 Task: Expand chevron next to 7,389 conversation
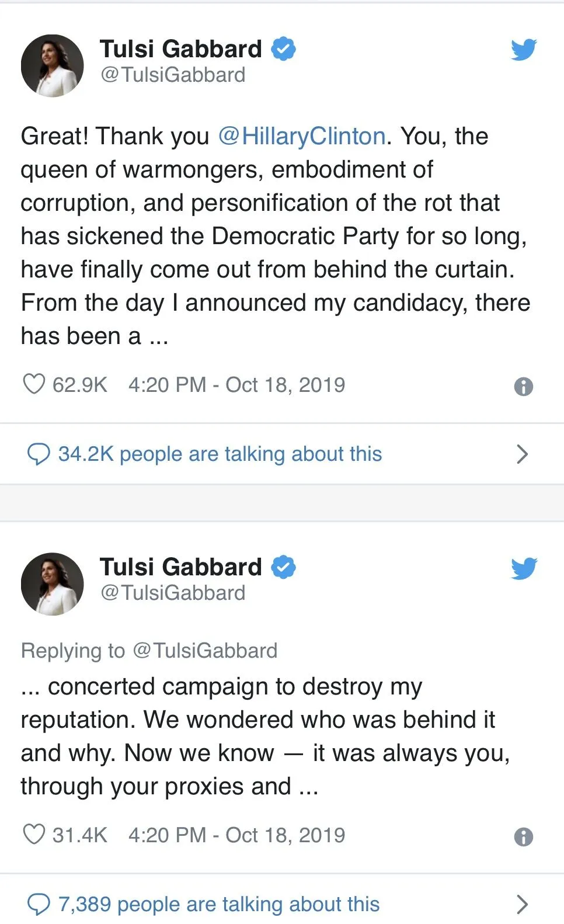[522, 904]
